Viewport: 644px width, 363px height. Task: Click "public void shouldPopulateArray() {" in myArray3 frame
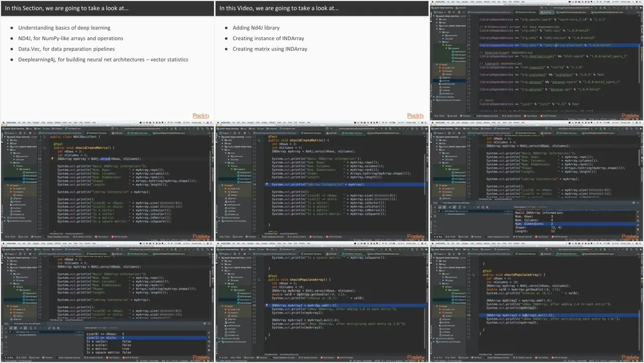coord(514,274)
